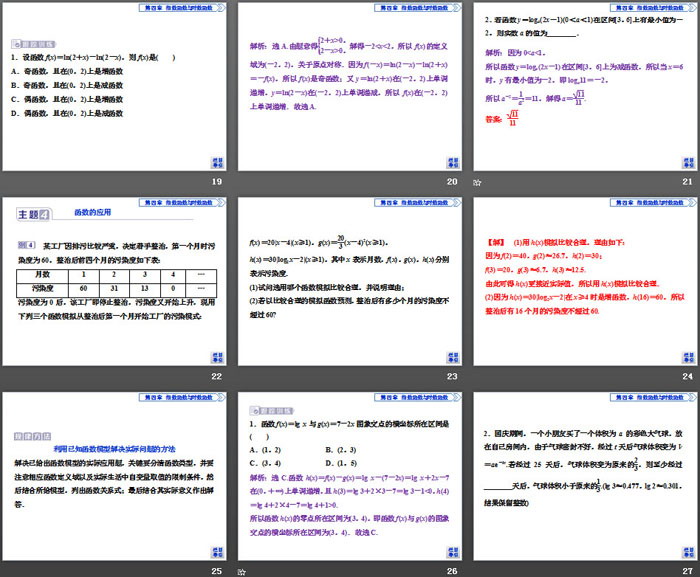Viewport: 700px width, 577px height.
Task: Click the chapter header tab on slide 26
Action: (x=409, y=396)
